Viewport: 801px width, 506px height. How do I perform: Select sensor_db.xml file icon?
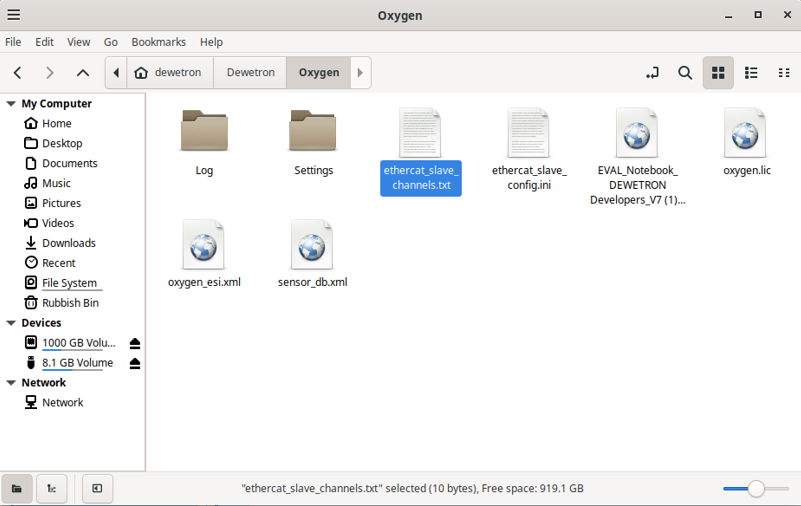pos(312,245)
